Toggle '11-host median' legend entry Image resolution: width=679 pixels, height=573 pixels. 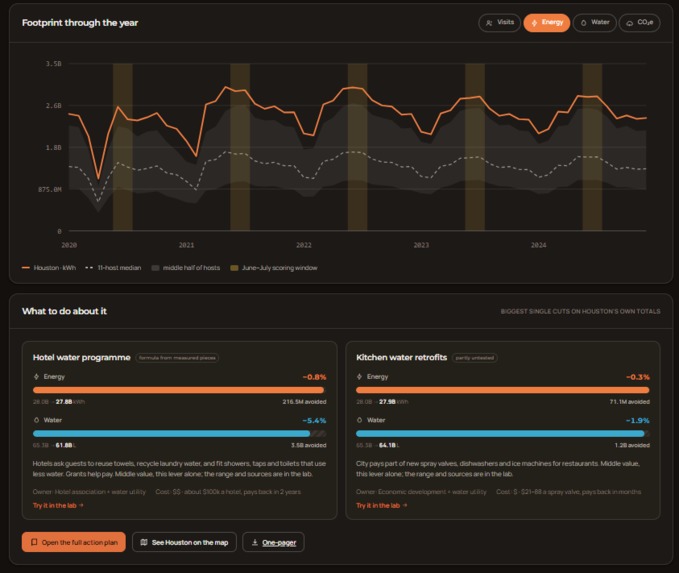113,268
